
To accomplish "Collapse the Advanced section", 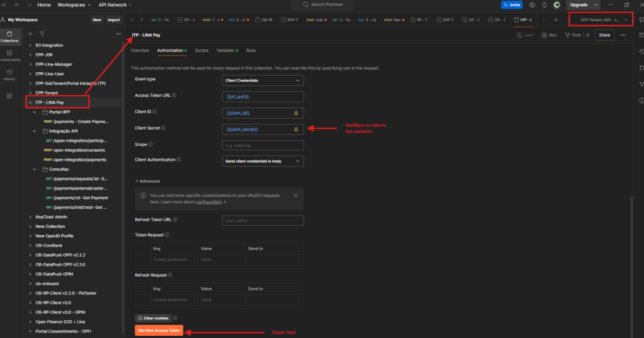I will (x=147, y=181).
